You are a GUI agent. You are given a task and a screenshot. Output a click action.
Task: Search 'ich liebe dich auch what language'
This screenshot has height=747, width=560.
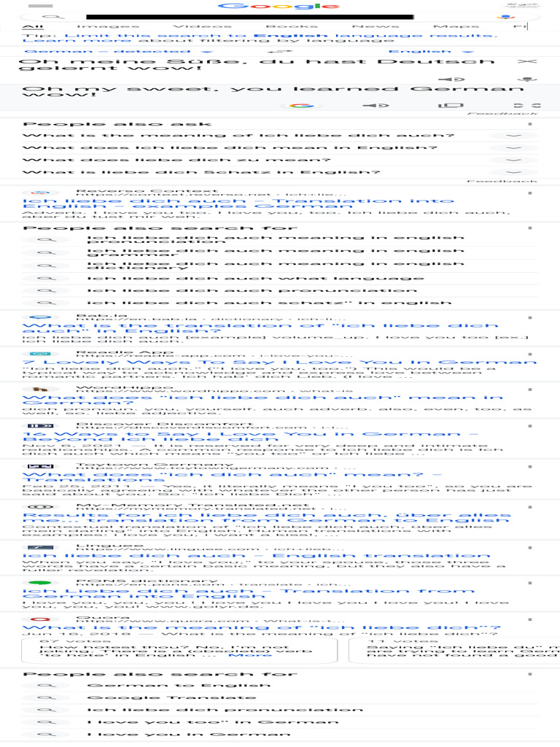[255, 278]
